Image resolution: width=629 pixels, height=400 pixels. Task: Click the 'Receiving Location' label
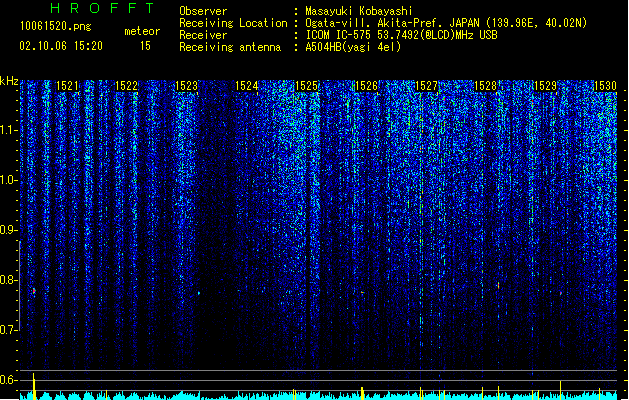click(x=233, y=23)
